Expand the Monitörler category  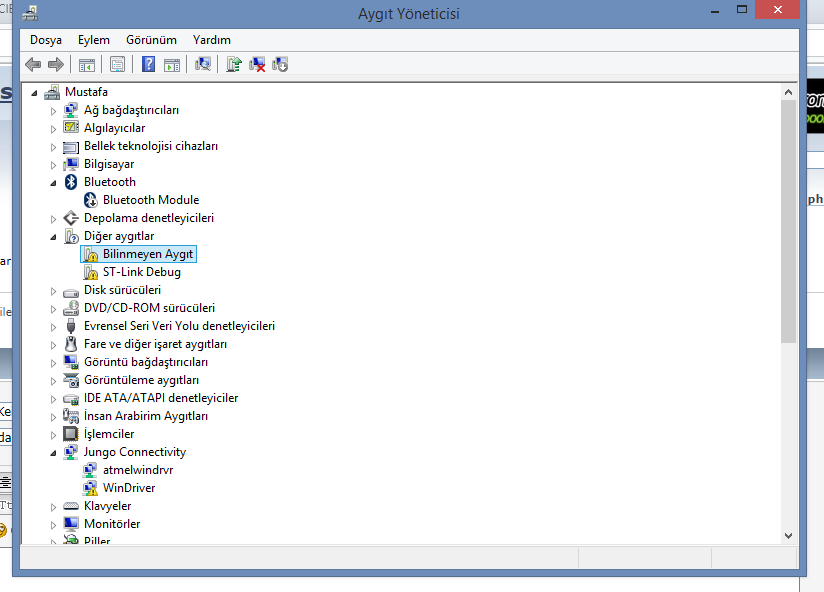click(x=53, y=525)
